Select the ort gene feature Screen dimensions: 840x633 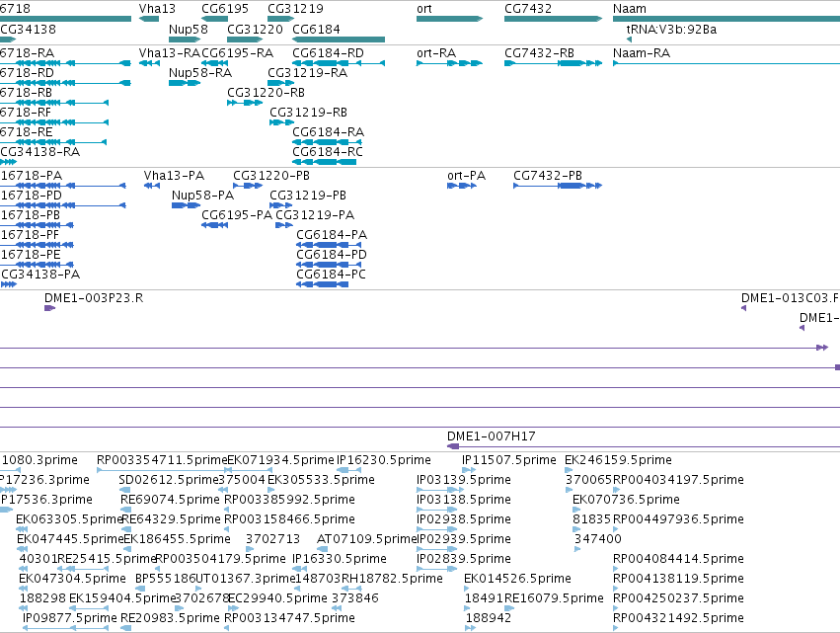(449, 19)
